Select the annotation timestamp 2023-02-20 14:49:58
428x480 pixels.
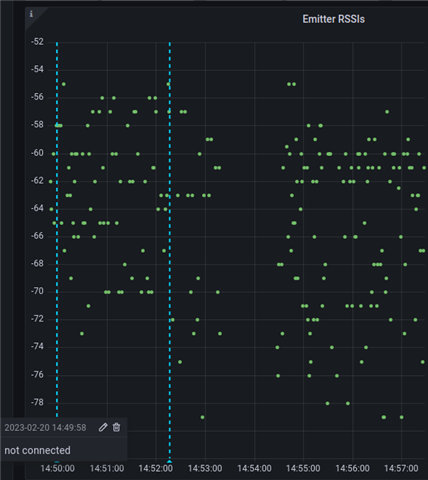tap(45, 428)
